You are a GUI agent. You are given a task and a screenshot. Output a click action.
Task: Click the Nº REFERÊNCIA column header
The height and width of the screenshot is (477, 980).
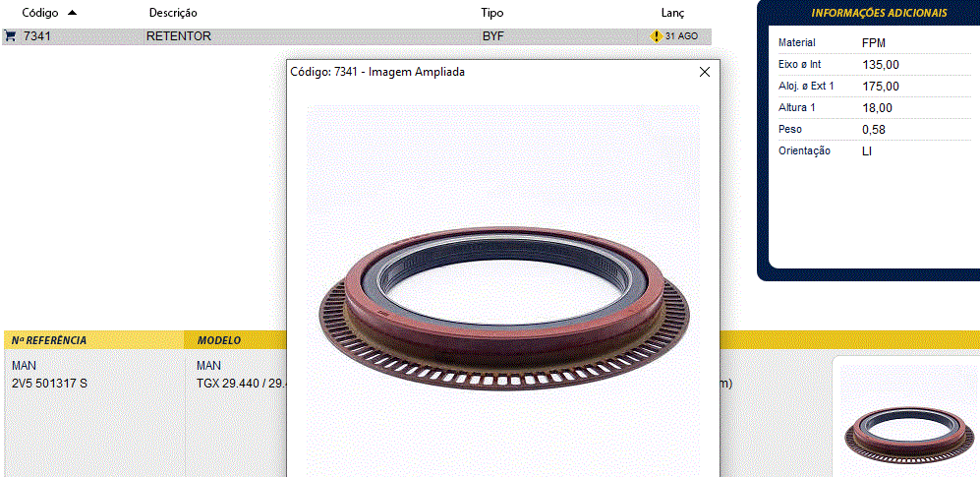49,340
